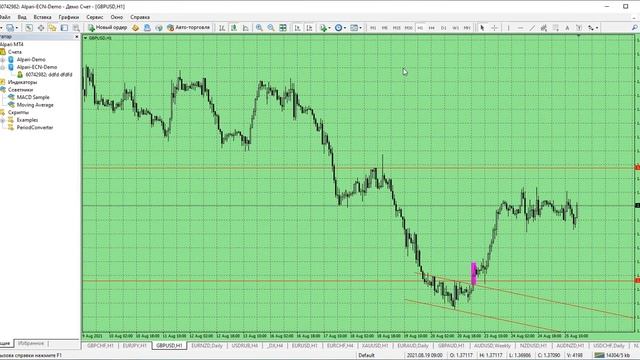Select account 60742982: ddfd dfdfd

49,75
